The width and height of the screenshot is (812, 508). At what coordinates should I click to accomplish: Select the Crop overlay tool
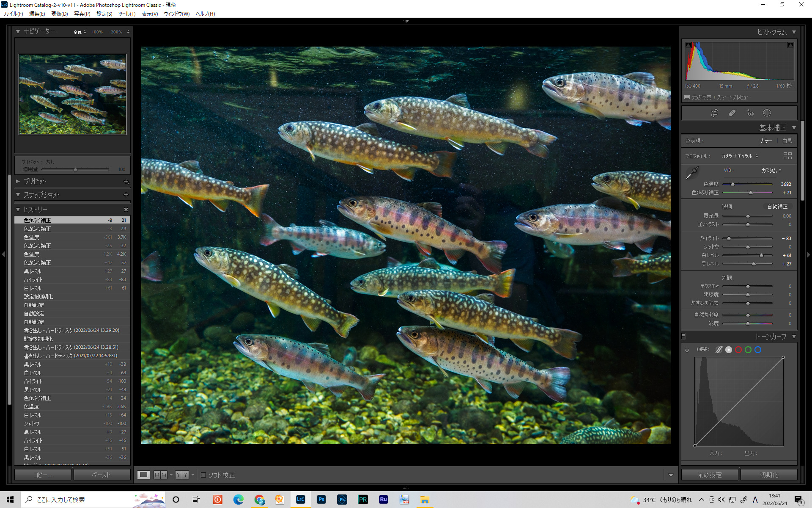point(714,113)
